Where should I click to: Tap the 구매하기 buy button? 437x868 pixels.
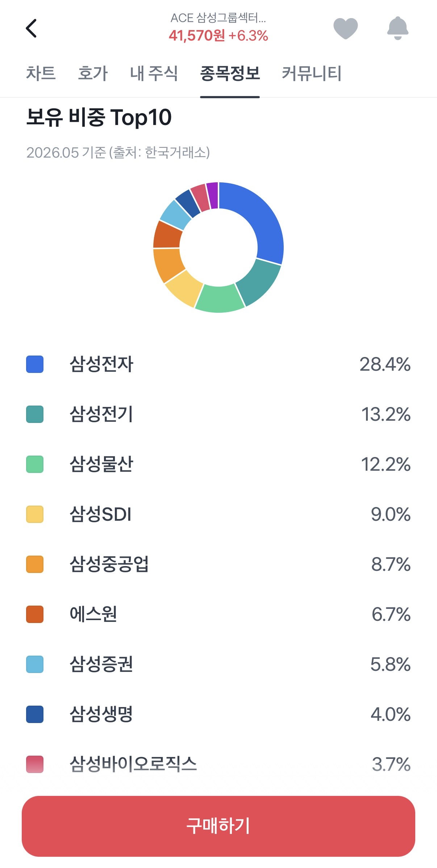click(x=218, y=826)
